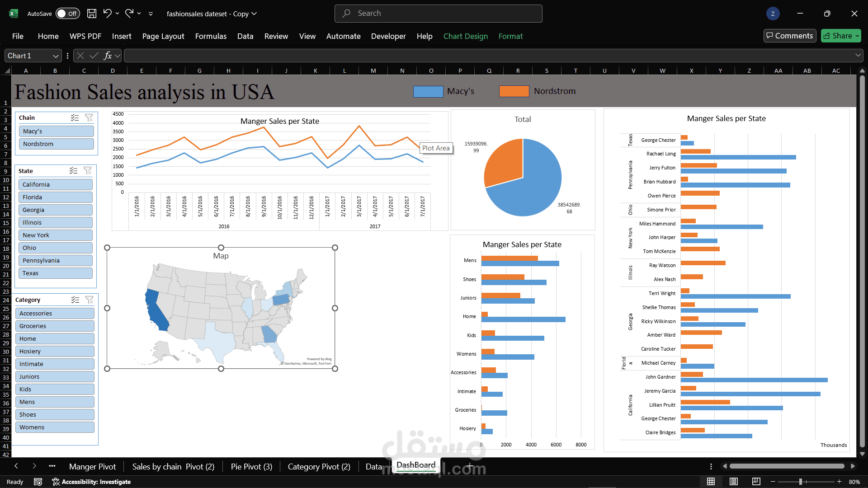Open the File menu
This screenshot has height=488, width=868.
pyautogui.click(x=18, y=36)
